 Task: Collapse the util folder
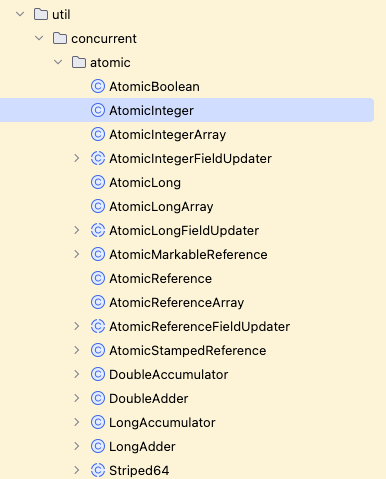pos(20,14)
